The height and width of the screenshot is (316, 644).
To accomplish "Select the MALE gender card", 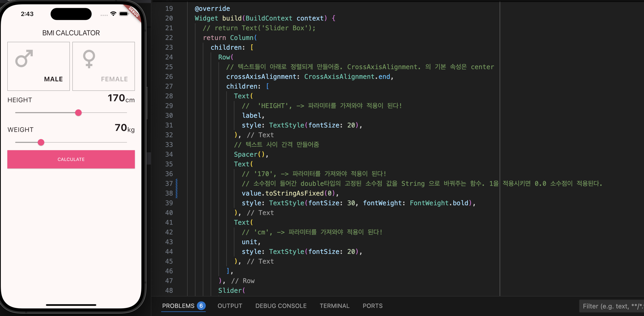I will click(x=38, y=66).
